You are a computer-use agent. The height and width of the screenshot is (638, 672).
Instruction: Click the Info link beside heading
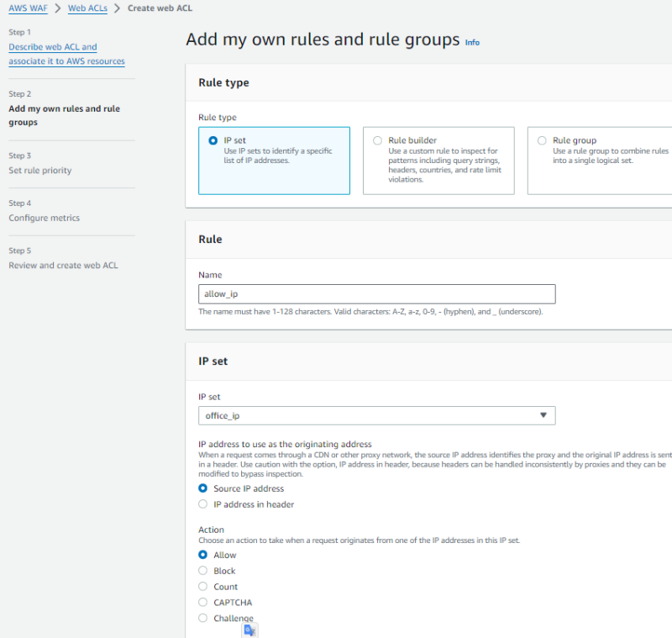click(x=472, y=42)
